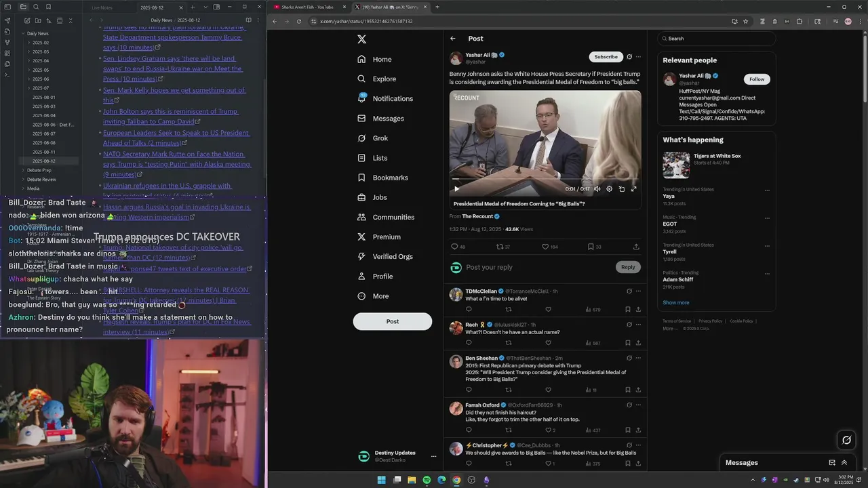The image size is (868, 488).
Task: Open the 2025-08-11 note in Obsidian
Action: [x=44, y=152]
